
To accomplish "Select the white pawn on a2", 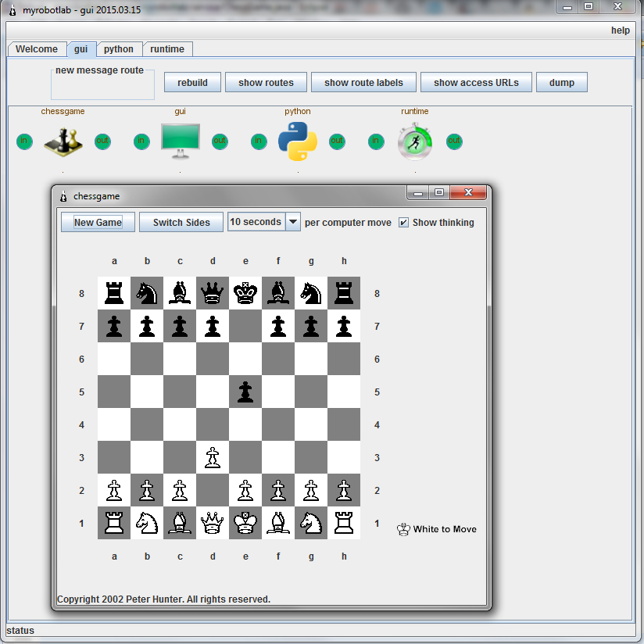I will tap(114, 490).
